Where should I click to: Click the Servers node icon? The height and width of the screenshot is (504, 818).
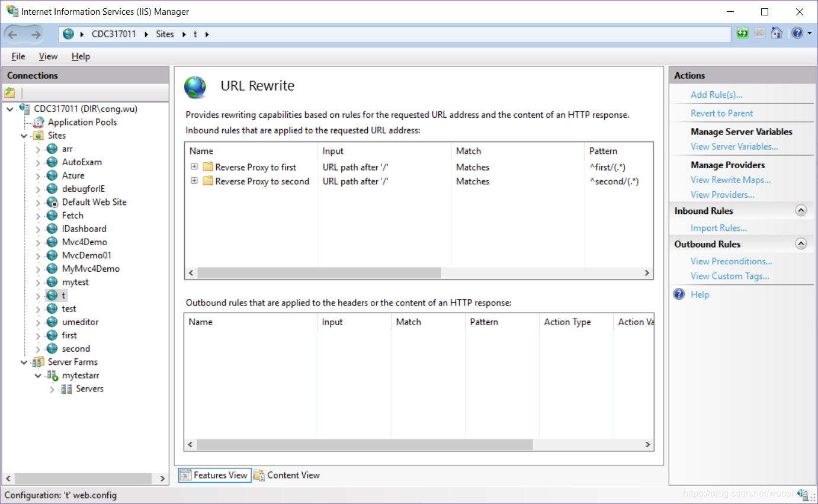66,389
